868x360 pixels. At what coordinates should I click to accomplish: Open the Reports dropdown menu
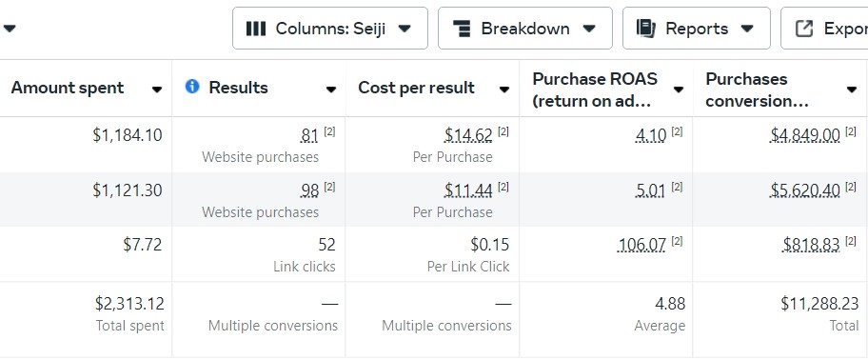pos(697,29)
